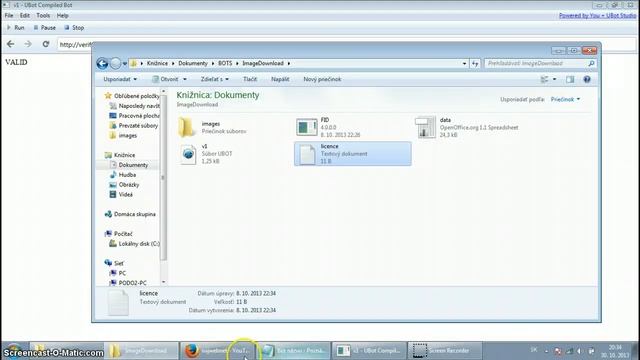Open recent locations dropdown beside navigation arrows
Viewport: 640px width, 360px height.
pyautogui.click(x=125, y=64)
